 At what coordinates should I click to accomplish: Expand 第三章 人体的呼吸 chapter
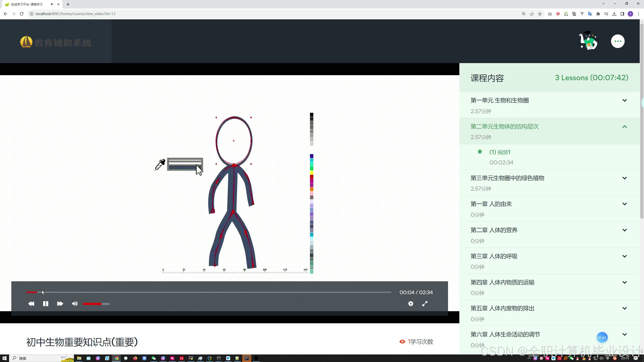(624, 256)
